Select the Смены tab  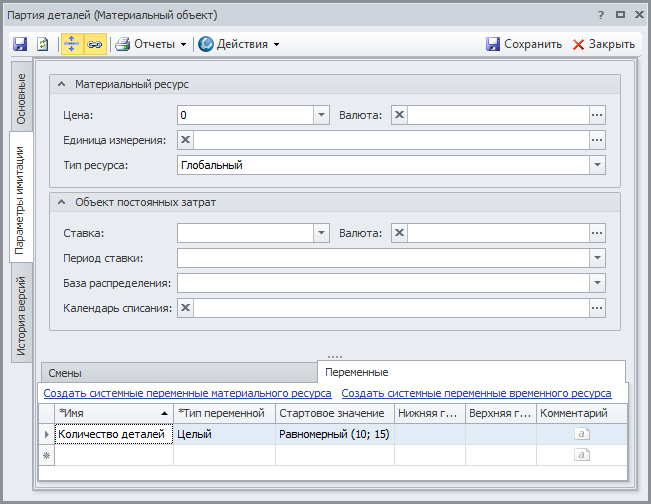65,373
